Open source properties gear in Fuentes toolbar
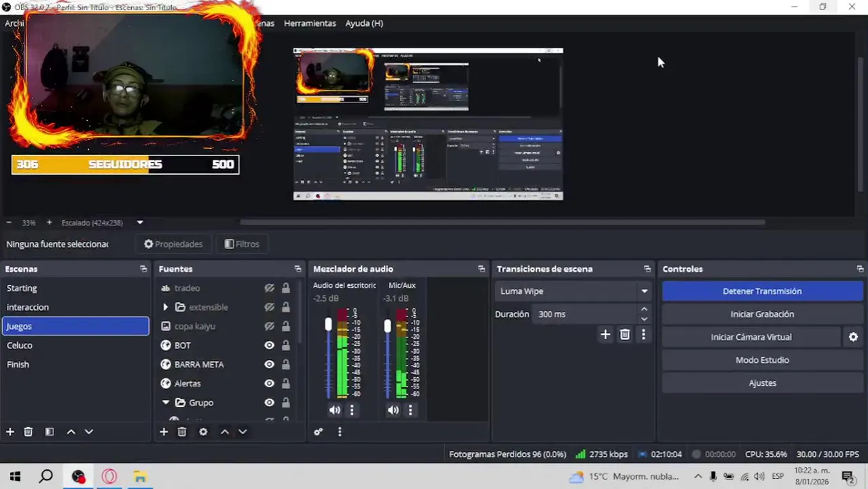Viewport: 868px width, 489px height. 203,432
